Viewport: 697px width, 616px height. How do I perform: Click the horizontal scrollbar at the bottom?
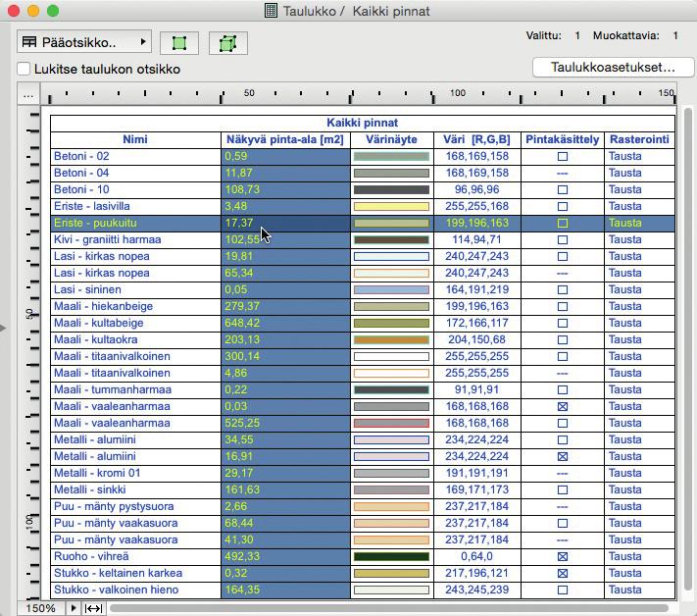click(389, 608)
